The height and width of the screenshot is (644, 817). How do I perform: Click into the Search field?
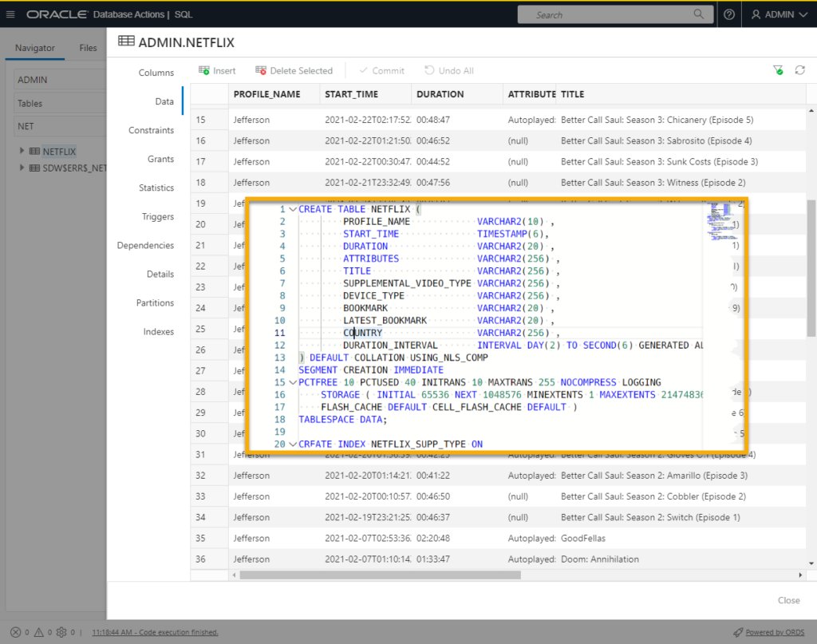pos(615,14)
